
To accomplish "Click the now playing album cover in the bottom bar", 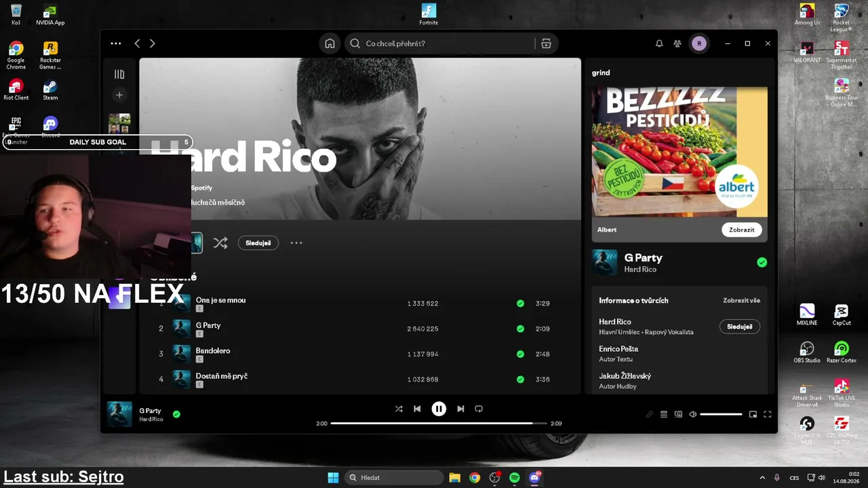I will pos(119,414).
